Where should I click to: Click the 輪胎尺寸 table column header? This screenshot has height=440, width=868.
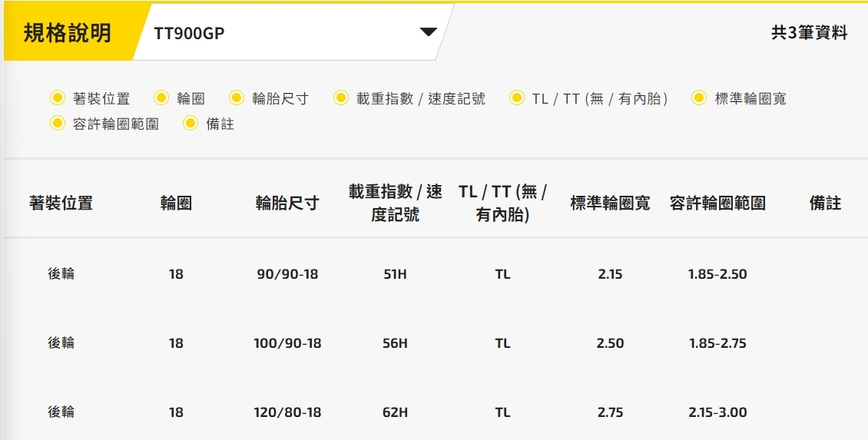[287, 203]
